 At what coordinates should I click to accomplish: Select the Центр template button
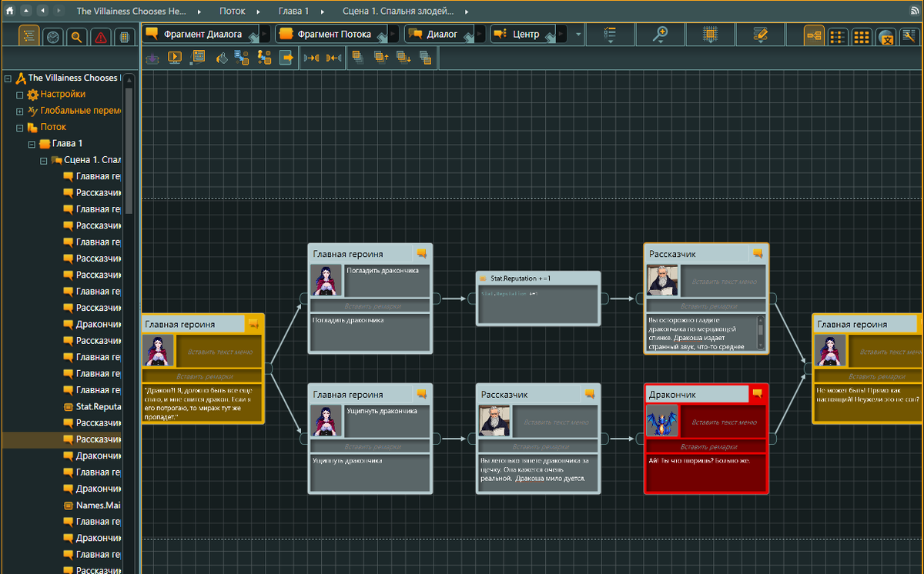[524, 34]
